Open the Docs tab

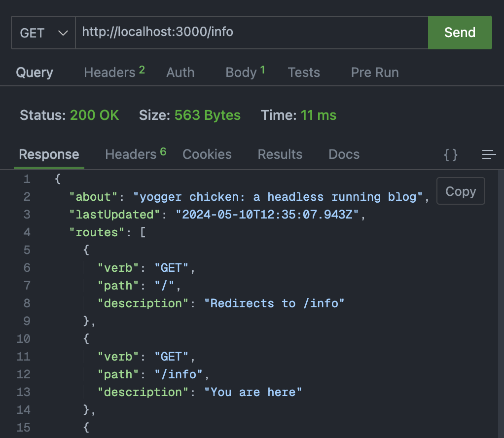point(344,154)
